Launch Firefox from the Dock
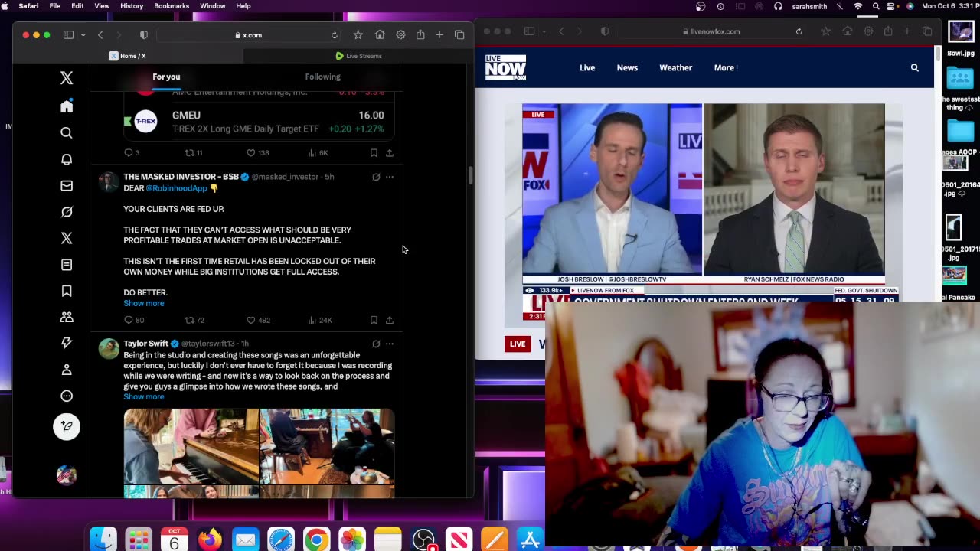 (210, 540)
